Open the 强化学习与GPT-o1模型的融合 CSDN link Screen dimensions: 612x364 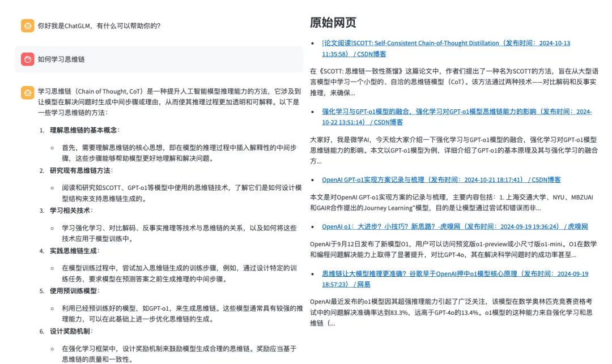[x=457, y=117]
